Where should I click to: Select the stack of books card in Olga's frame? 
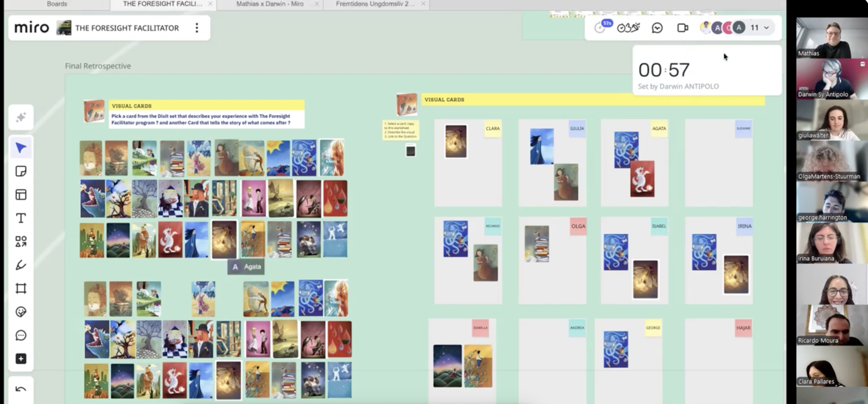click(537, 244)
